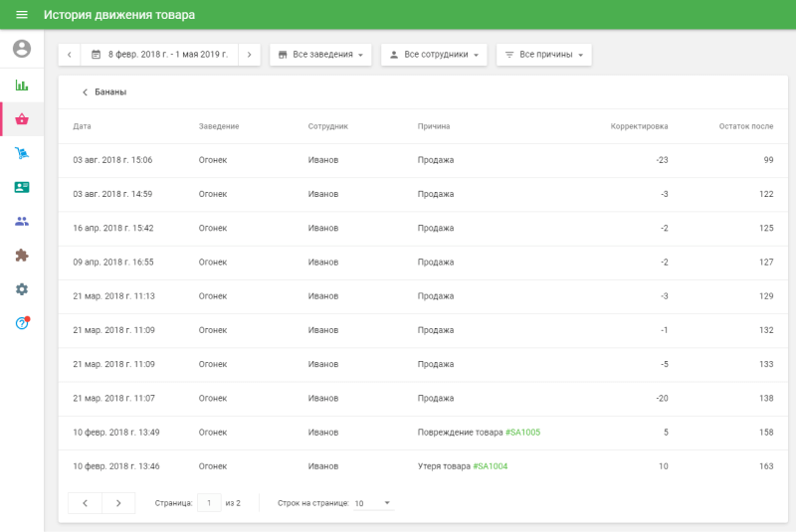Open the hamburger navigation menu
796x532 pixels.
pyautogui.click(x=22, y=15)
